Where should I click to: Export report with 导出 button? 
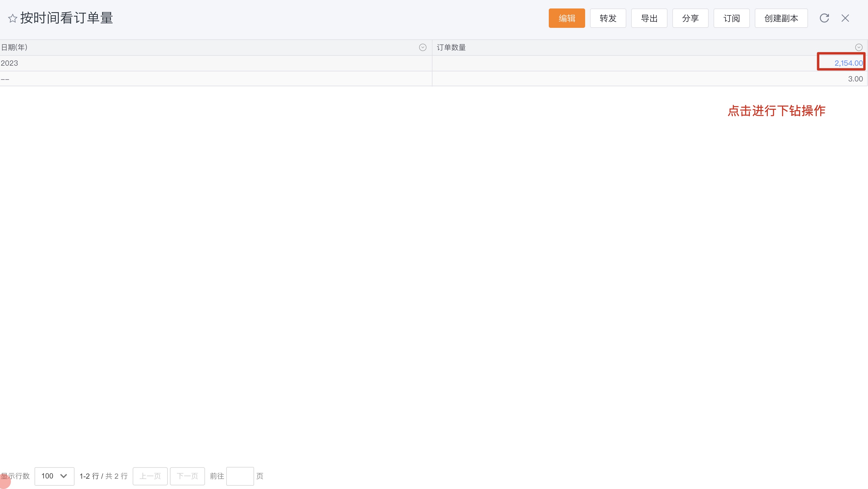tap(649, 18)
